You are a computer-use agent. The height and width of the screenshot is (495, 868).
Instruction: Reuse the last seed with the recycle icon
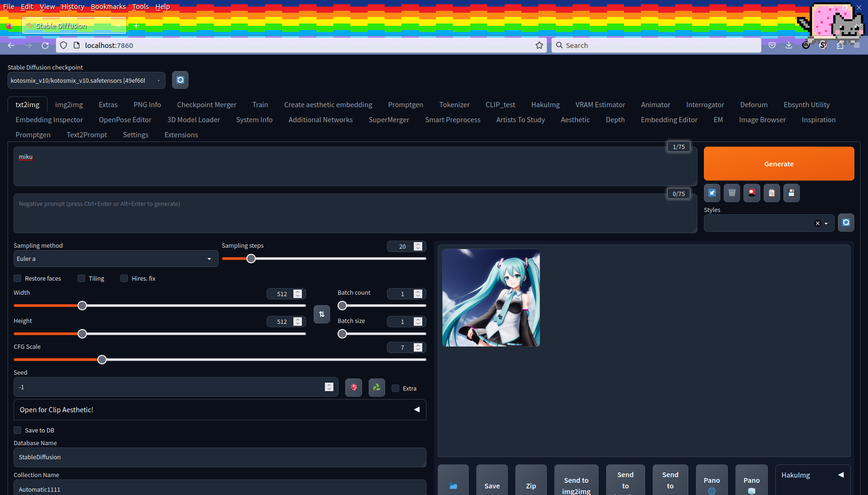pos(377,387)
